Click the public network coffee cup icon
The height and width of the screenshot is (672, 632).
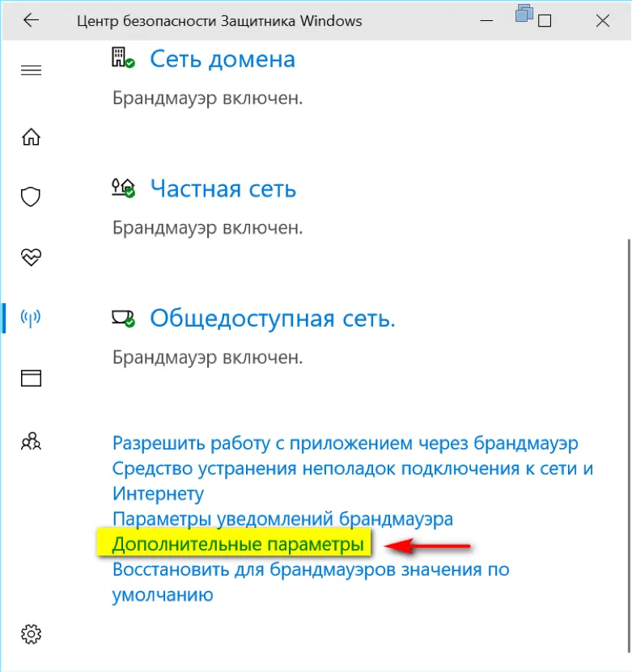click(x=124, y=319)
